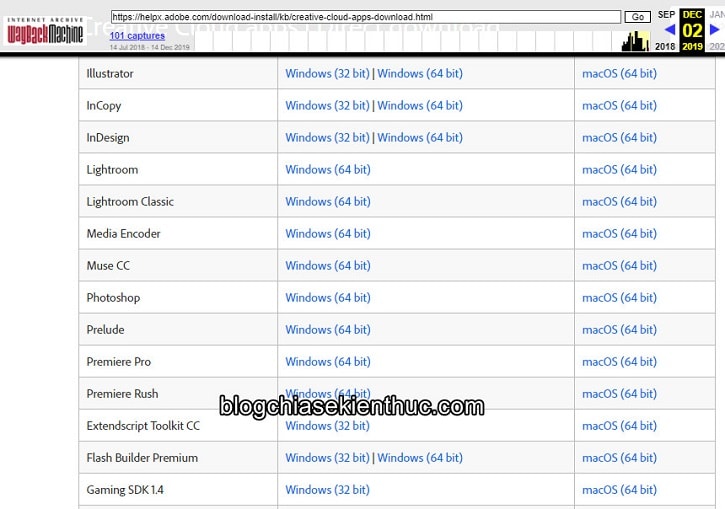Download Extendscript Toolkit CC macOS (64 bit)
The width and height of the screenshot is (725, 509).
pos(619,426)
